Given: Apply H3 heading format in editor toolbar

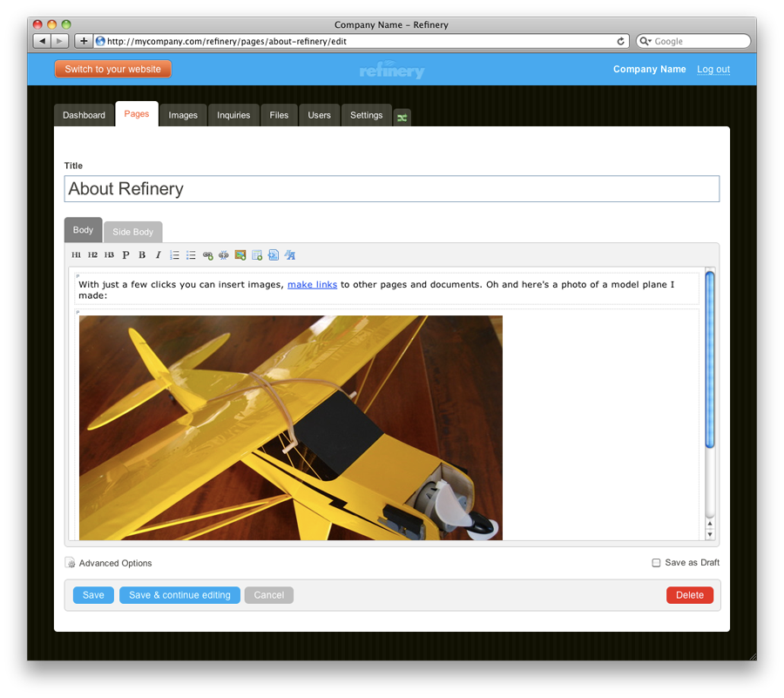Looking at the screenshot, I should [109, 255].
